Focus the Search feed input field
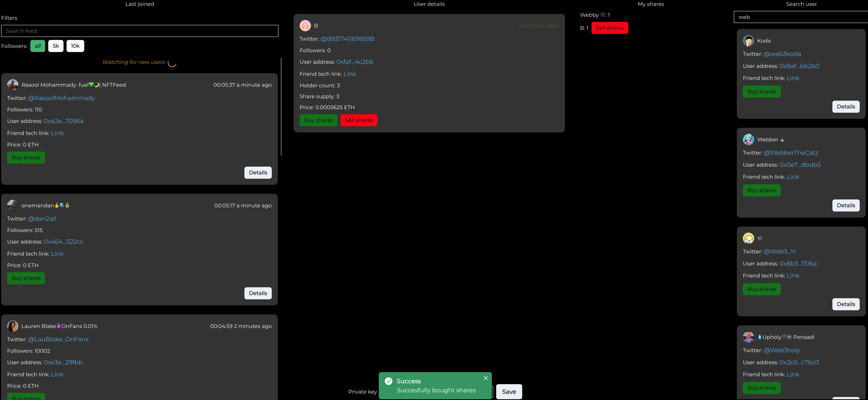 click(139, 31)
